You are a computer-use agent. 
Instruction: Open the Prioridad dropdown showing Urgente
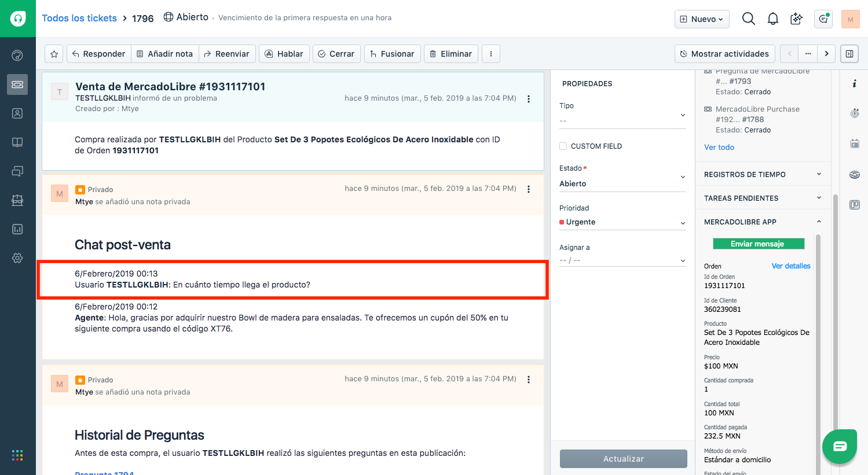622,222
